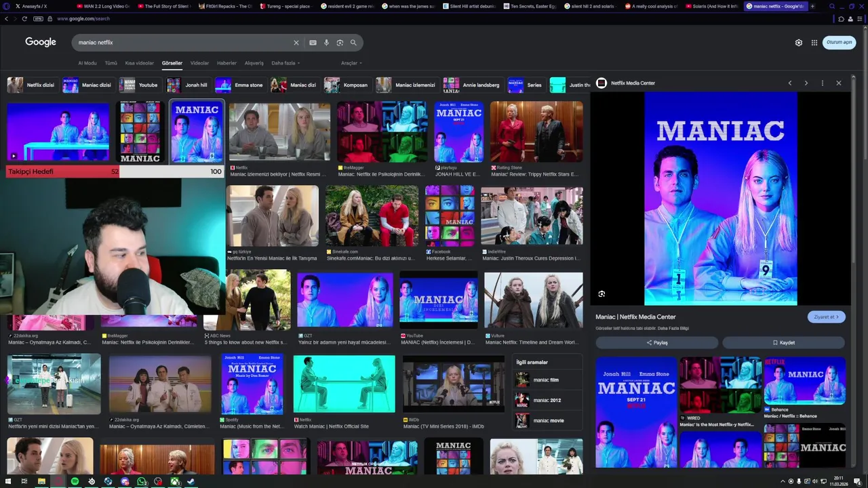Image resolution: width=868 pixels, height=488 pixels.
Task: Open WhatsApp from the taskbar
Action: (141, 481)
